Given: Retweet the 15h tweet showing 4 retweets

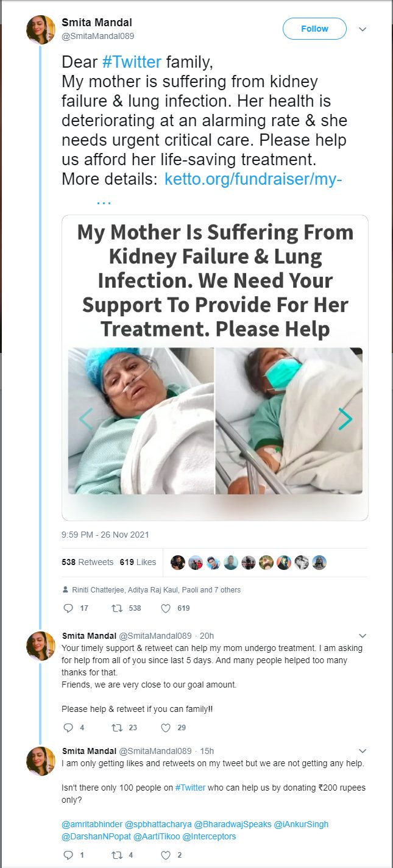Looking at the screenshot, I should tap(116, 855).
